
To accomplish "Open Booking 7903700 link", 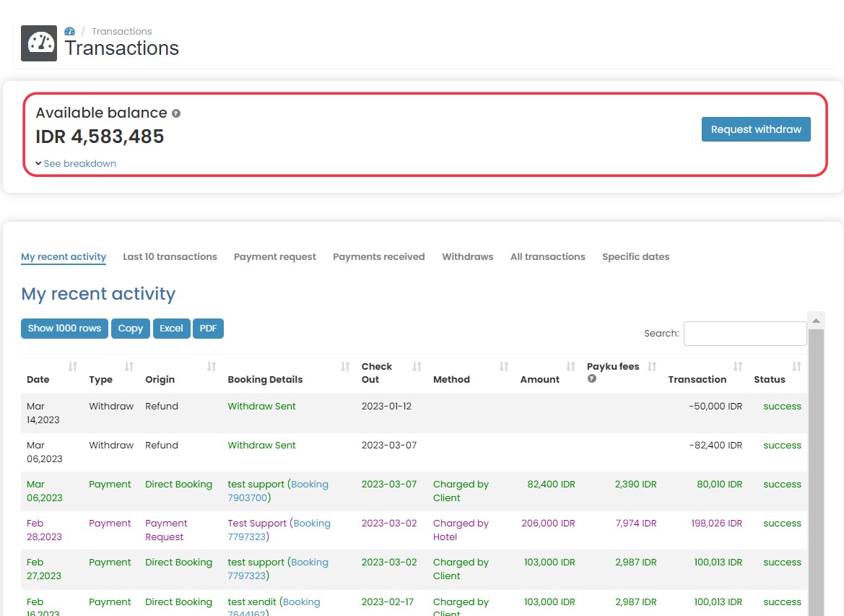I will tap(278, 490).
